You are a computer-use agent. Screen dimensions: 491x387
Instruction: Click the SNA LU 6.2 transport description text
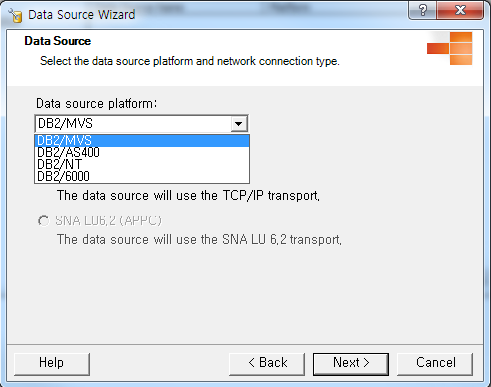click(x=199, y=240)
